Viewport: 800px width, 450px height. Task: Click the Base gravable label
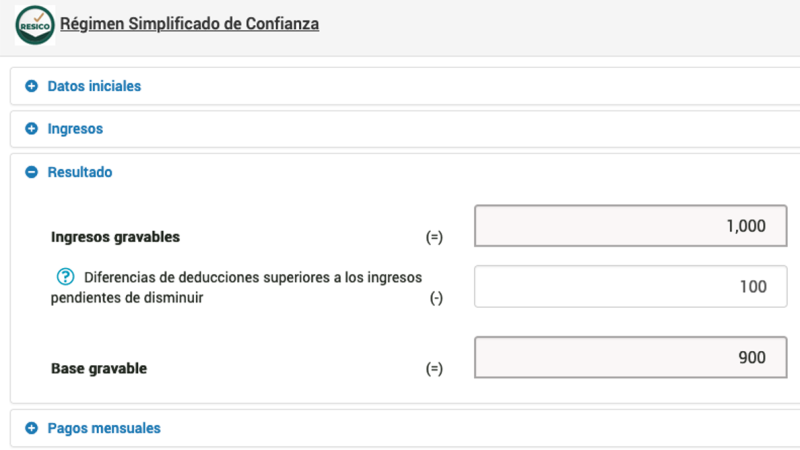pos(99,368)
